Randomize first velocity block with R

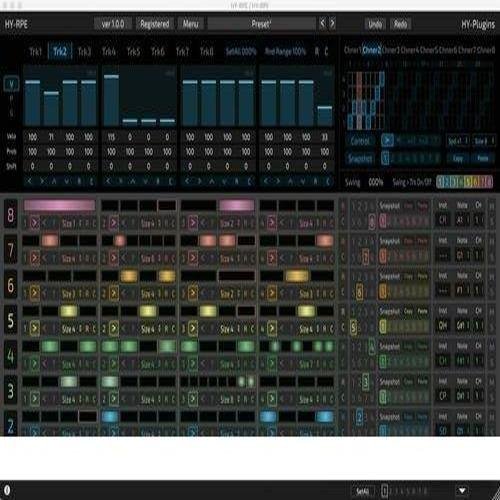79,181
